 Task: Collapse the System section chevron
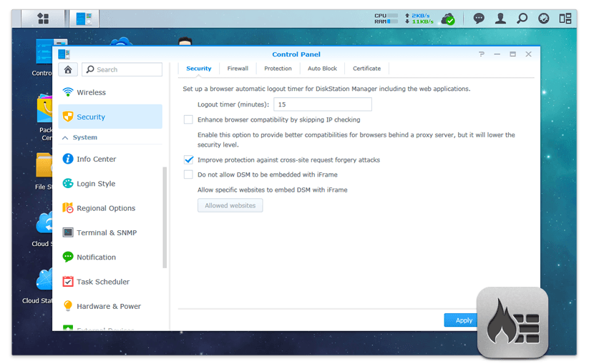pyautogui.click(x=65, y=138)
